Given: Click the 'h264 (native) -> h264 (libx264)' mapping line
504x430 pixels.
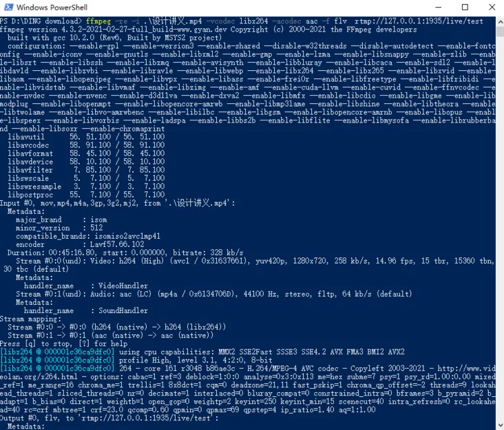Looking at the screenshot, I should (117, 327).
